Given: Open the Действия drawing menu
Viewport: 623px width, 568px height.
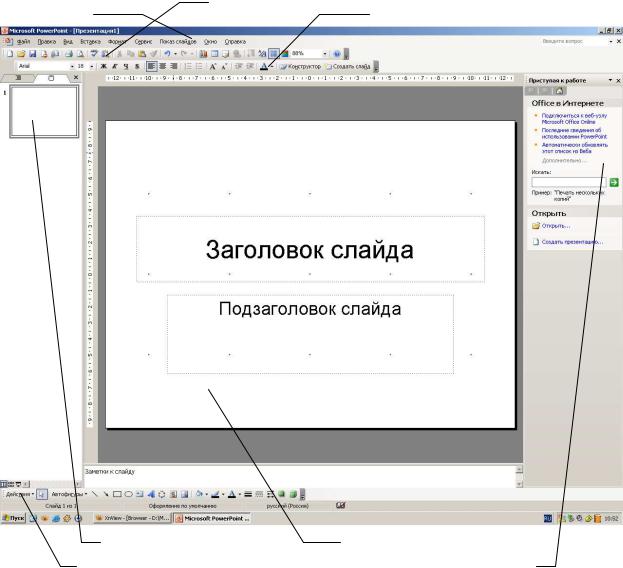Looking at the screenshot, I should coord(20,494).
